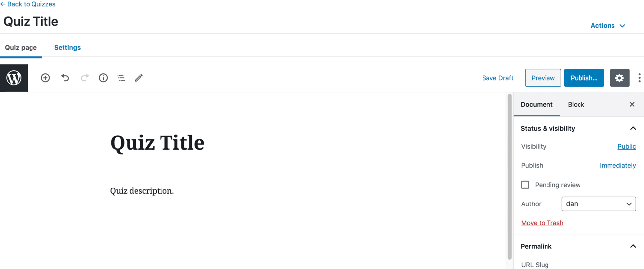Open the content structure info icon
644x269 pixels.
click(103, 78)
